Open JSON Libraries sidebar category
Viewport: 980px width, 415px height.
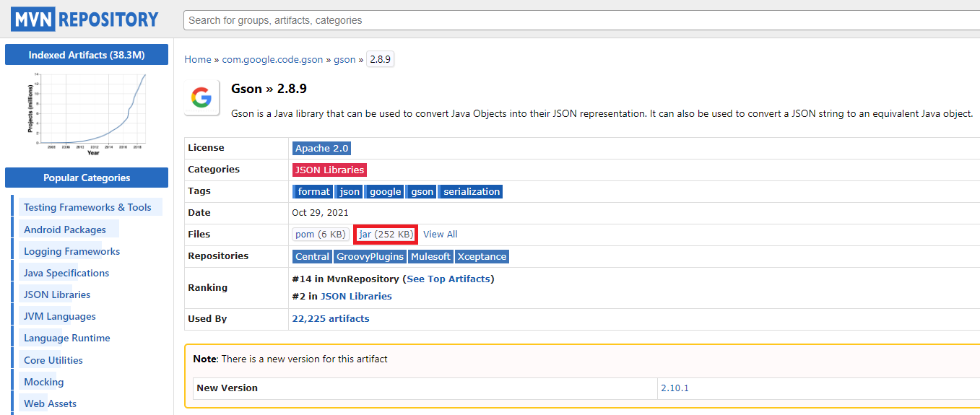[x=57, y=294]
